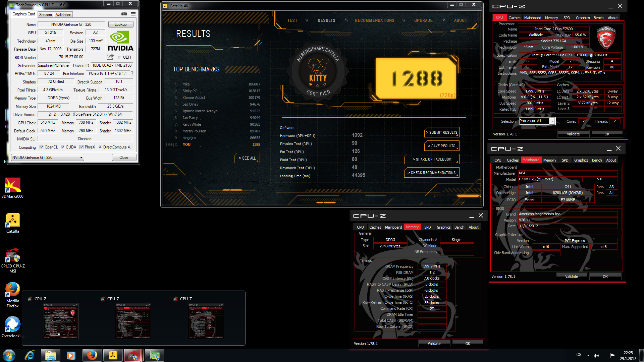This screenshot has width=644, height=362.
Task: Click the GPU name field GeForce GT 320
Action: pyautogui.click(x=71, y=24)
